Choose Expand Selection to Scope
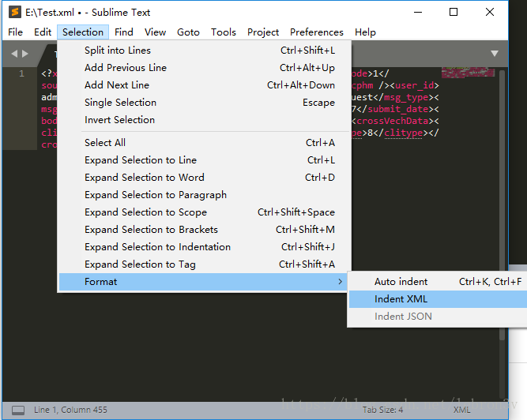Viewport: 527px width, 420px height. click(205, 212)
